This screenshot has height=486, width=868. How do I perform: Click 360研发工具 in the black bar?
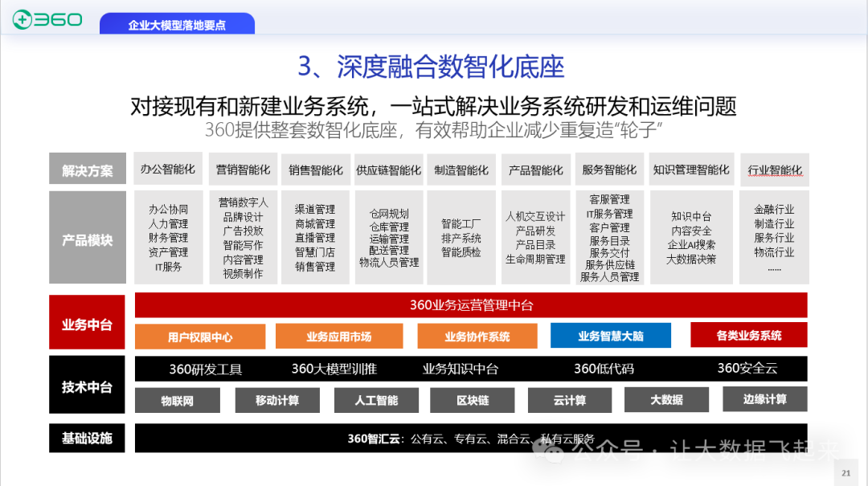206,370
